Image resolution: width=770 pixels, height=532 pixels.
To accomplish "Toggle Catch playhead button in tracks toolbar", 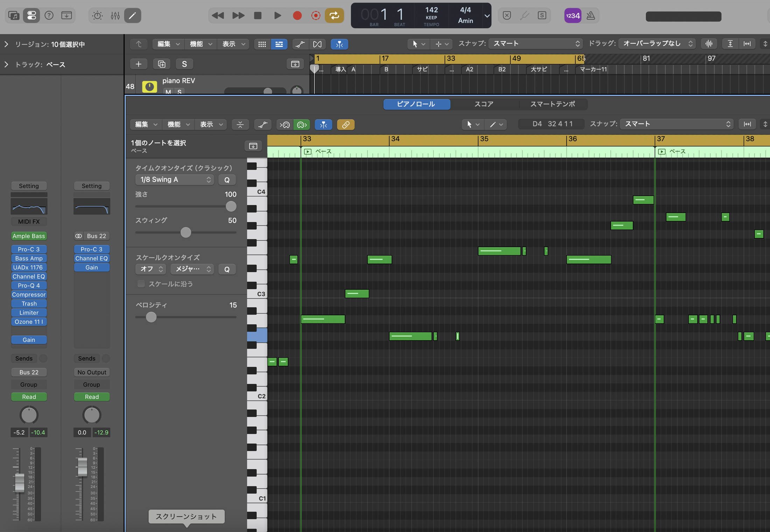I will [339, 44].
